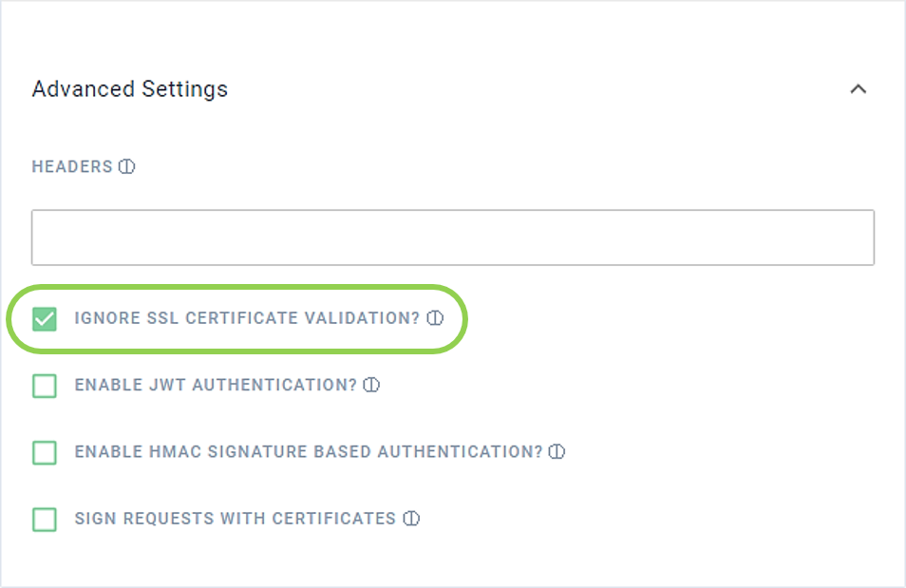Click the HEADERS field label
906x588 pixels.
[72, 166]
